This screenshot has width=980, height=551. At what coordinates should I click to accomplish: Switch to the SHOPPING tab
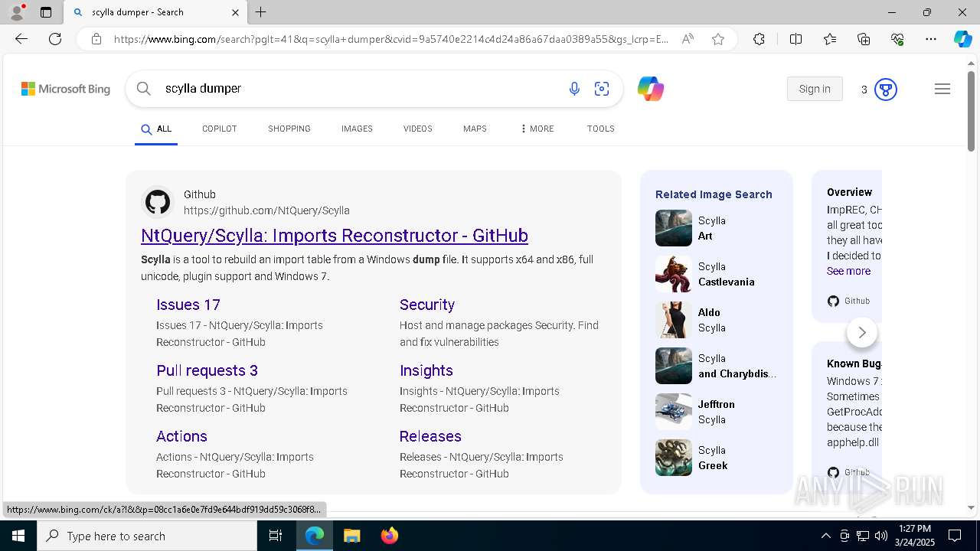[x=289, y=129]
